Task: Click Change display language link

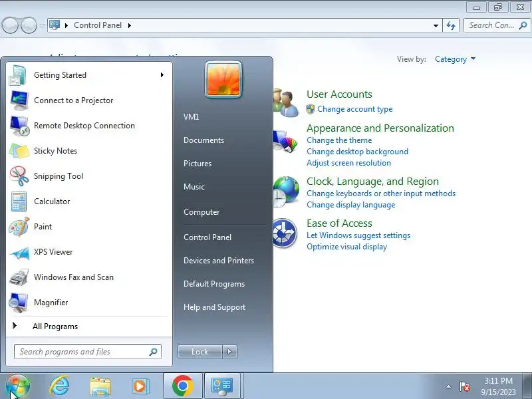Action: [x=351, y=205]
